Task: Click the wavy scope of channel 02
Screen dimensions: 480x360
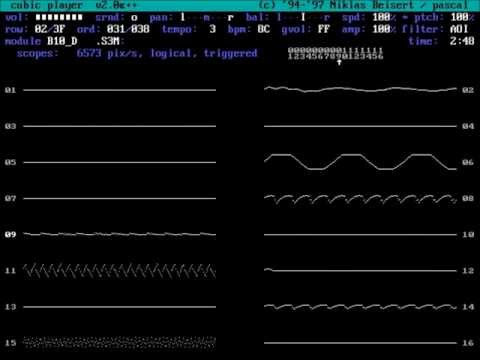Action: pyautogui.click(x=360, y=89)
